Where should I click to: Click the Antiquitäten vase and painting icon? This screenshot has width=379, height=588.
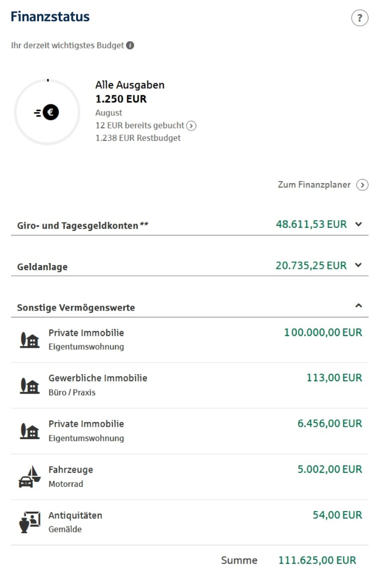[x=30, y=522]
